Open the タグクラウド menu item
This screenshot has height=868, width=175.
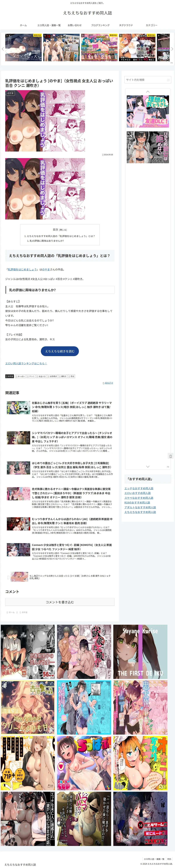[126, 25]
